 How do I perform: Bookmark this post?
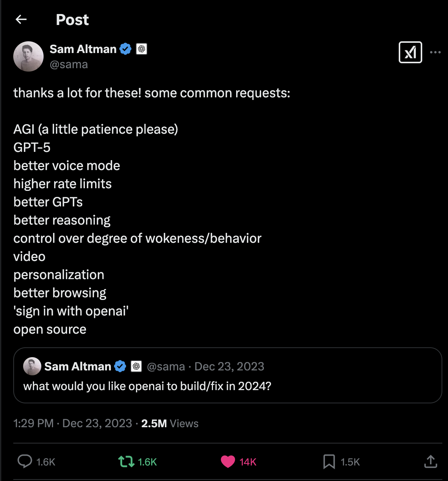click(329, 462)
